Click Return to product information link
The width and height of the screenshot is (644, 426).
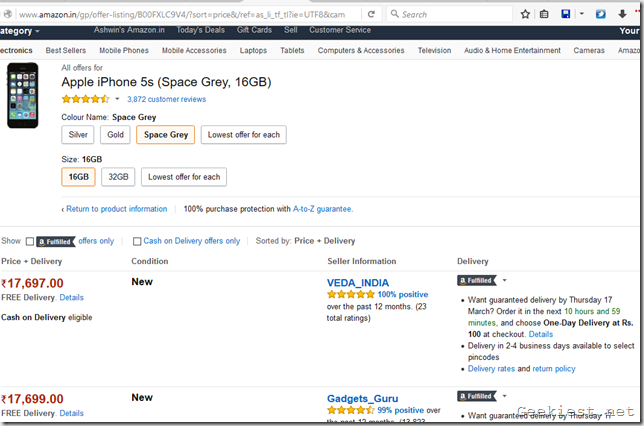click(x=115, y=209)
